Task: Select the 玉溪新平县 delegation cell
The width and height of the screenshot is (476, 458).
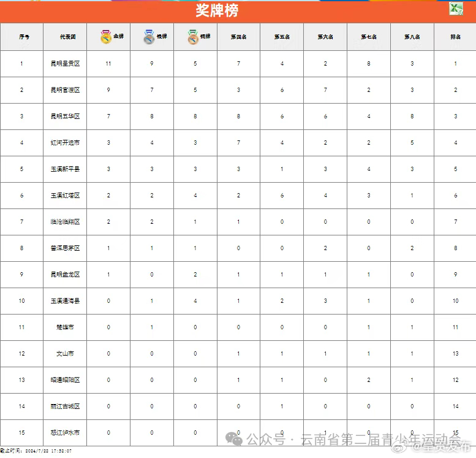Action: 65,169
